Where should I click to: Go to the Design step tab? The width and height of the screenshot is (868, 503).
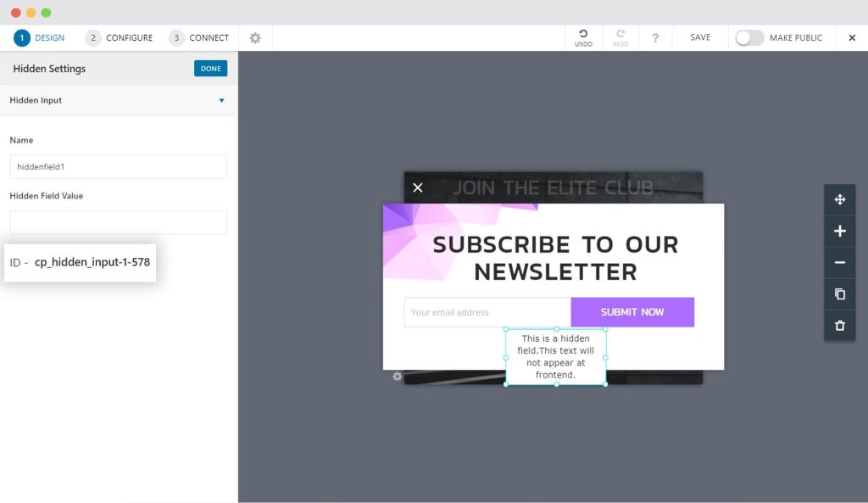(x=39, y=37)
